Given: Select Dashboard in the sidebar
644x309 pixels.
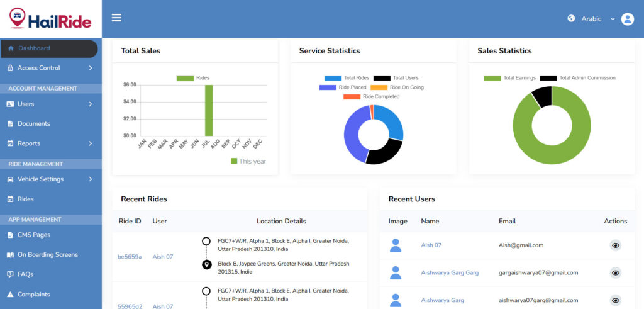Looking at the screenshot, I should 34,48.
